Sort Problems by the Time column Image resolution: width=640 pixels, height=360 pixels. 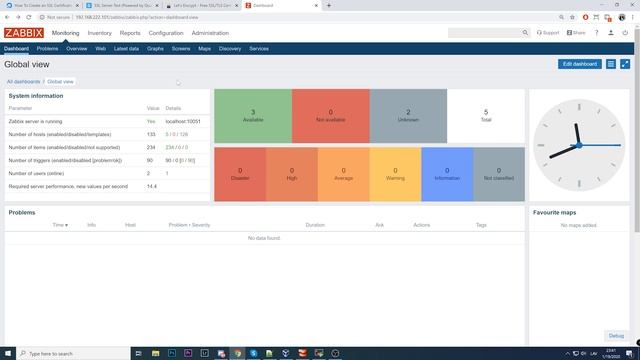[x=60, y=225]
